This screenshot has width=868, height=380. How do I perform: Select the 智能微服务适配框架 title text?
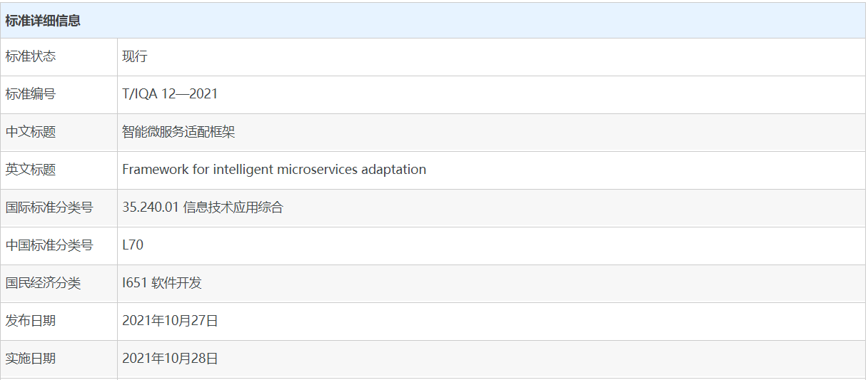click(x=179, y=132)
